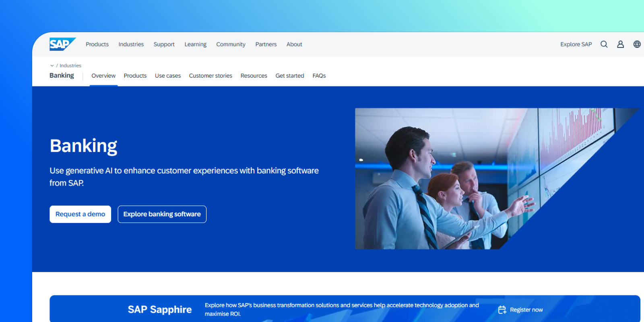Open the Products menu in top navigation

97,44
